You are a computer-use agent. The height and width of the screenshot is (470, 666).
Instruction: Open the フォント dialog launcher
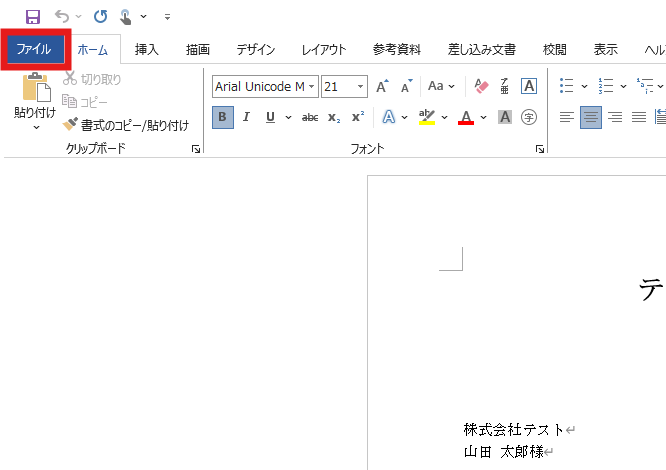(x=539, y=149)
